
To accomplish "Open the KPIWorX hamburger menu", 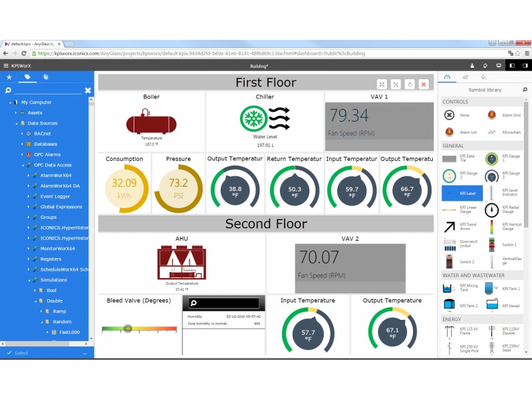I will [6, 66].
